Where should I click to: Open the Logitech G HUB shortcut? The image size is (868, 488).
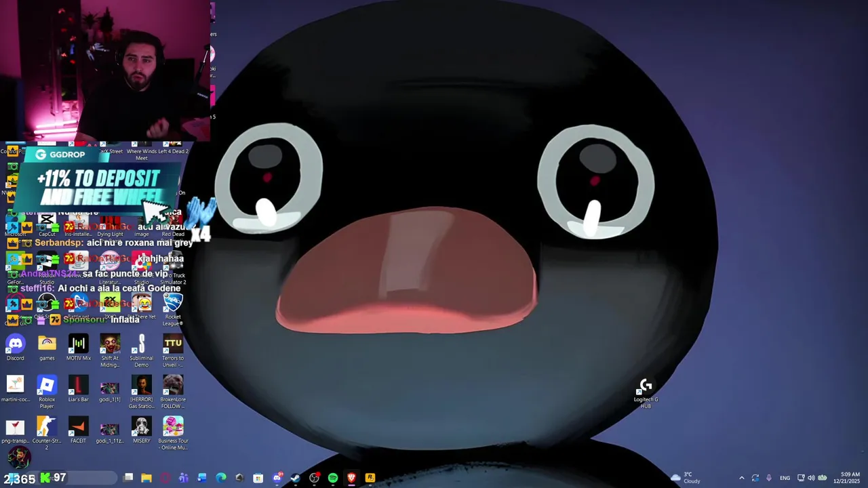[x=646, y=392]
